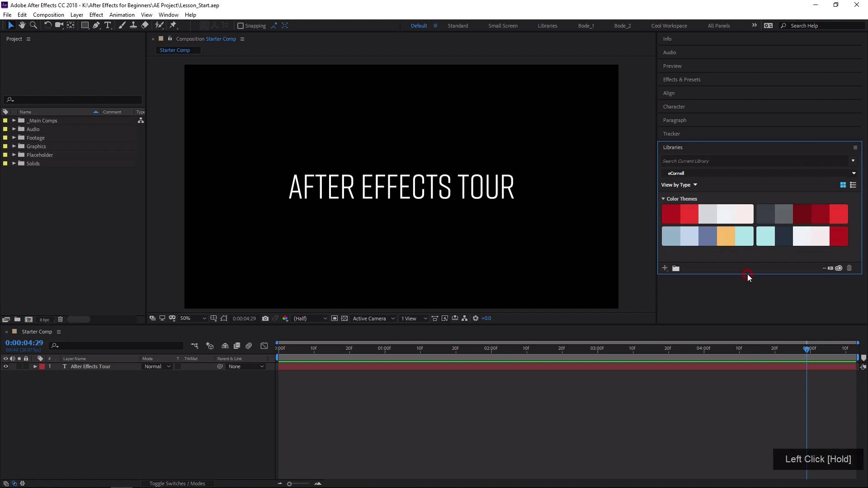Click the Solo layer icon for After Effects Tour
Screen dimensions: 868x488
(x=17, y=366)
